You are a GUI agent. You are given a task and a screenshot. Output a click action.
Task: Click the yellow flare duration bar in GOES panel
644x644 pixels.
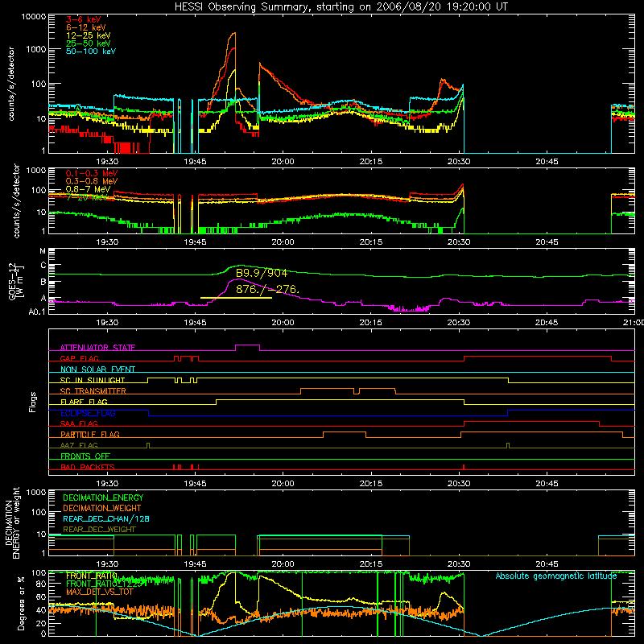pos(236,298)
